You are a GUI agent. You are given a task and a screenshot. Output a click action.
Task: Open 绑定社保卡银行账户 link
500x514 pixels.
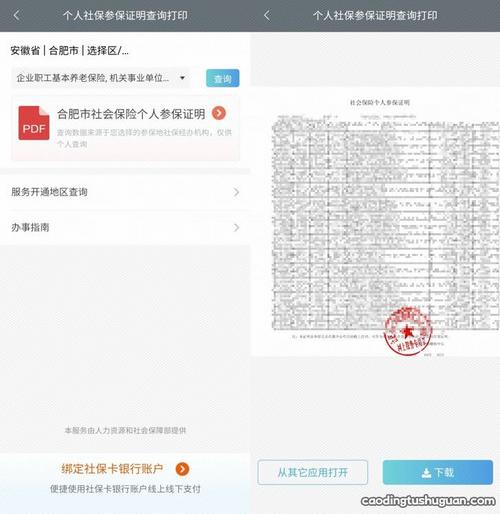point(112,469)
